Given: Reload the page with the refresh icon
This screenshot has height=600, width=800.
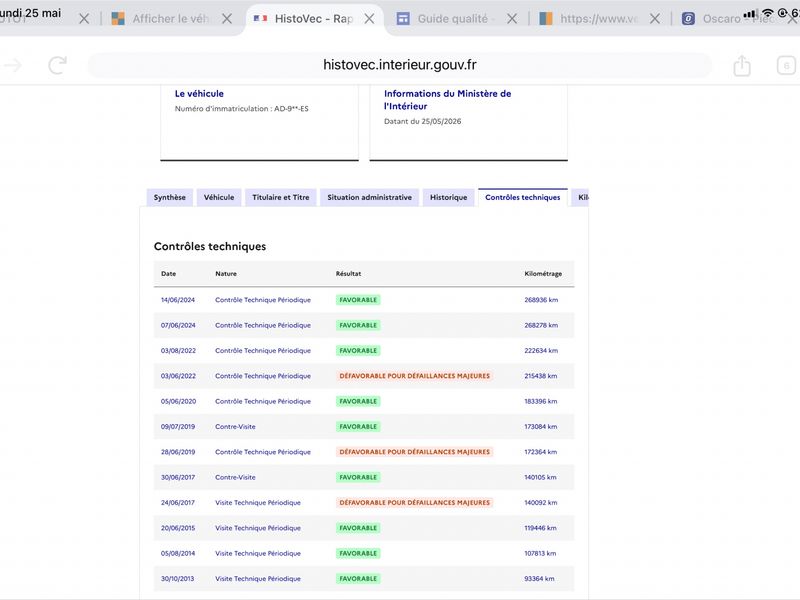Looking at the screenshot, I should [57, 65].
